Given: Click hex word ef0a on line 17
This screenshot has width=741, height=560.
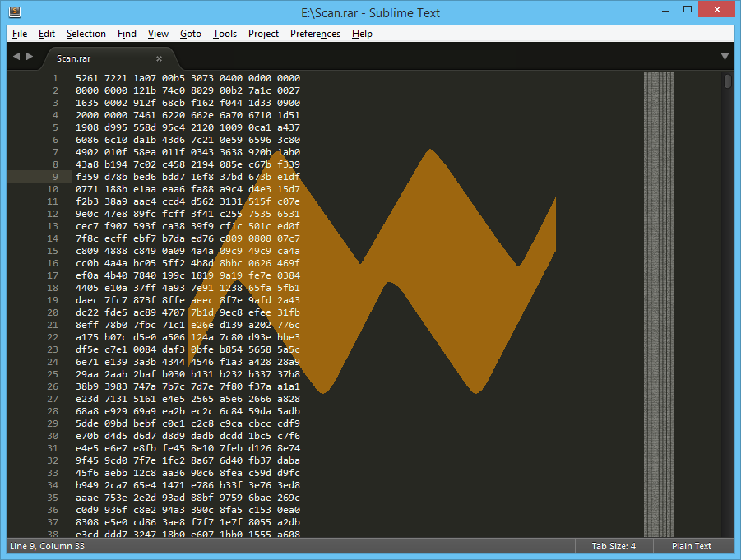Looking at the screenshot, I should (87, 275).
